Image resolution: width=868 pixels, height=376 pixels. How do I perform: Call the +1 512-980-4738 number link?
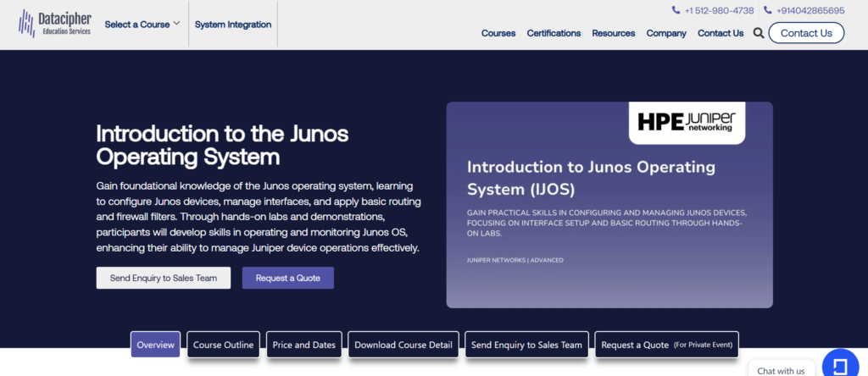pyautogui.click(x=719, y=10)
